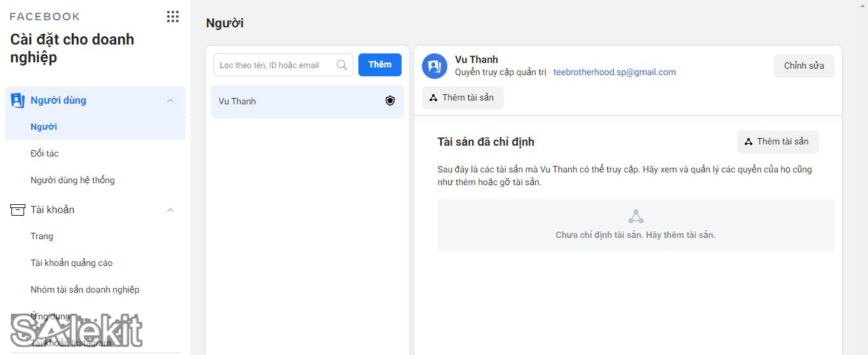Click the blue Thêm button
This screenshot has width=868, height=355.
(380, 65)
